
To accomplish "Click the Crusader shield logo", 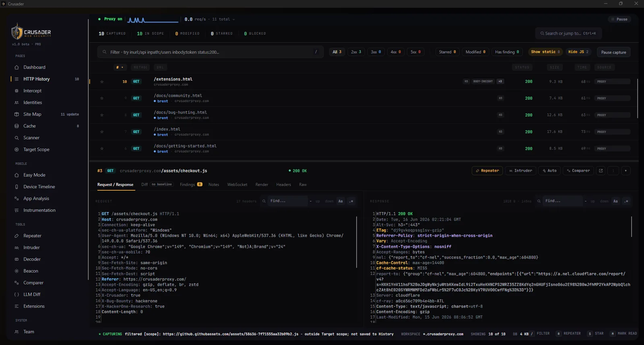I will [x=17, y=31].
